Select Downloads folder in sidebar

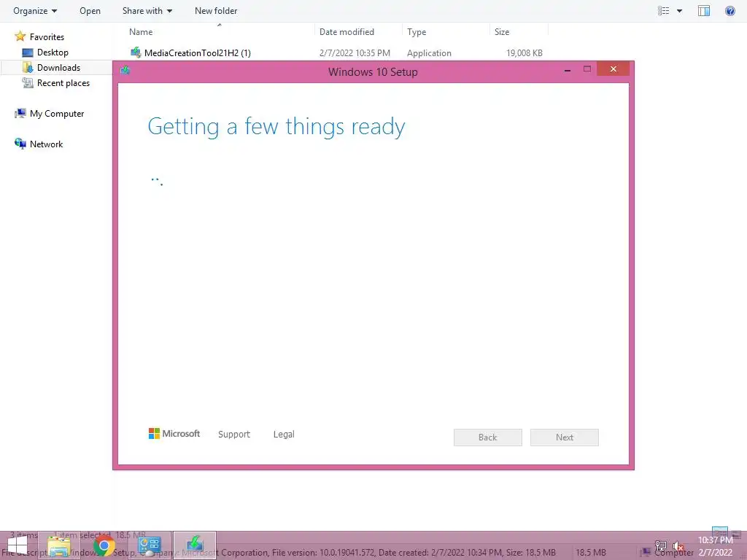tap(58, 67)
